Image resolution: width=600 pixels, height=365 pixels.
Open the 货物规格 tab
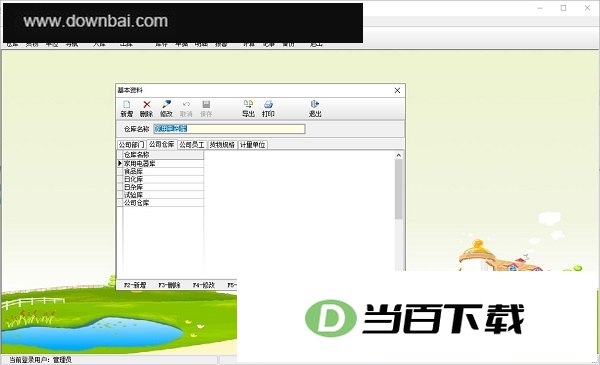coord(222,145)
